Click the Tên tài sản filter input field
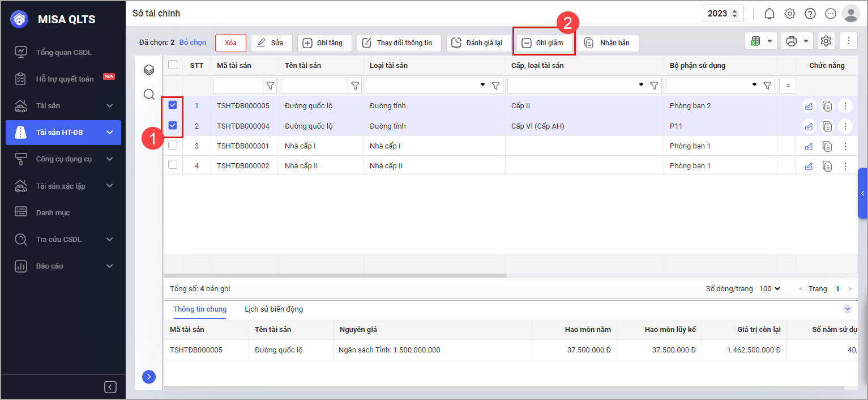This screenshot has width=868, height=400. pos(314,86)
